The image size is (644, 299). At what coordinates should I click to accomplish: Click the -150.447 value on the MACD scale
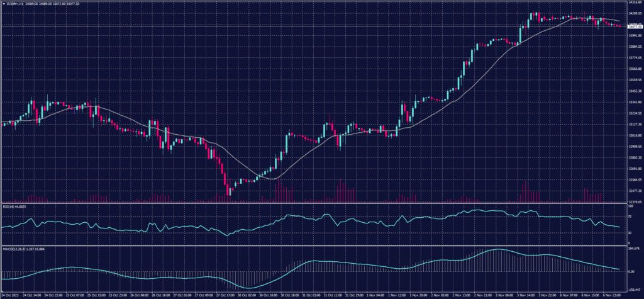633,289
